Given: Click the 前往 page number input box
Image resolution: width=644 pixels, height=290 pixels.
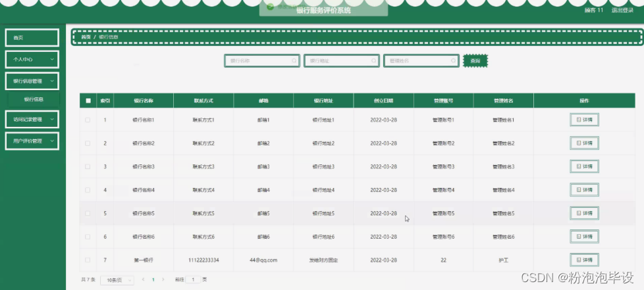Looking at the screenshot, I should 193,279.
